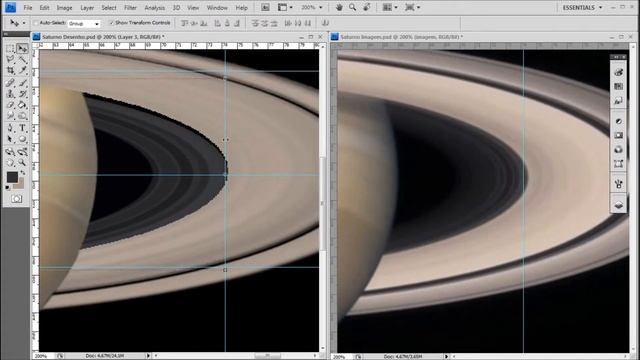
Task: Select the Spot Healing Brush tool
Action: click(x=10, y=83)
